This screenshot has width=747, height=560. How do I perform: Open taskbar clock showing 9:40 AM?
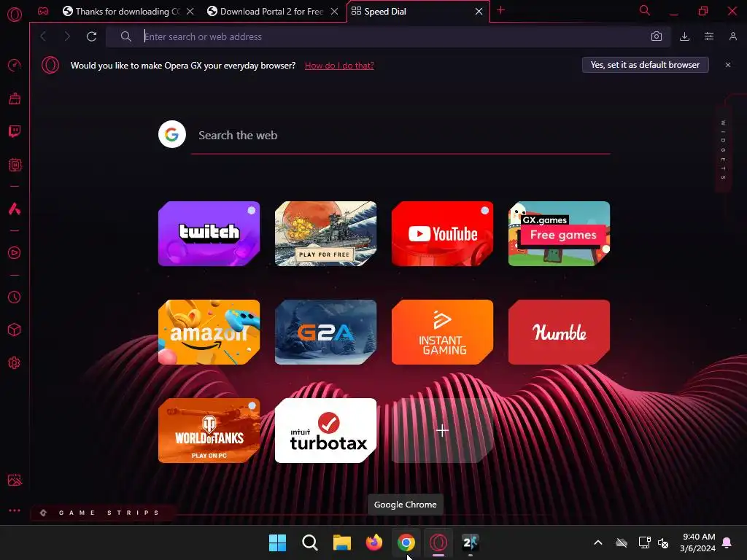[x=697, y=542]
